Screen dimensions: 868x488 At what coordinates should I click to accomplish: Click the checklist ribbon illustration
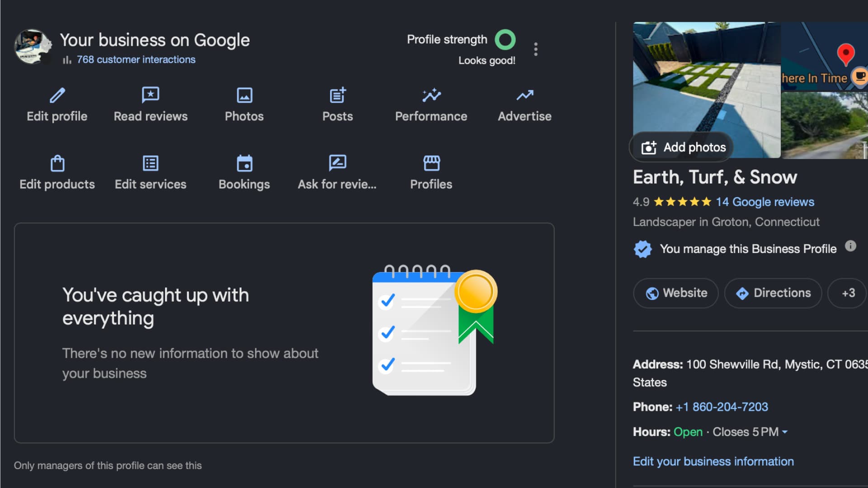[x=435, y=330]
